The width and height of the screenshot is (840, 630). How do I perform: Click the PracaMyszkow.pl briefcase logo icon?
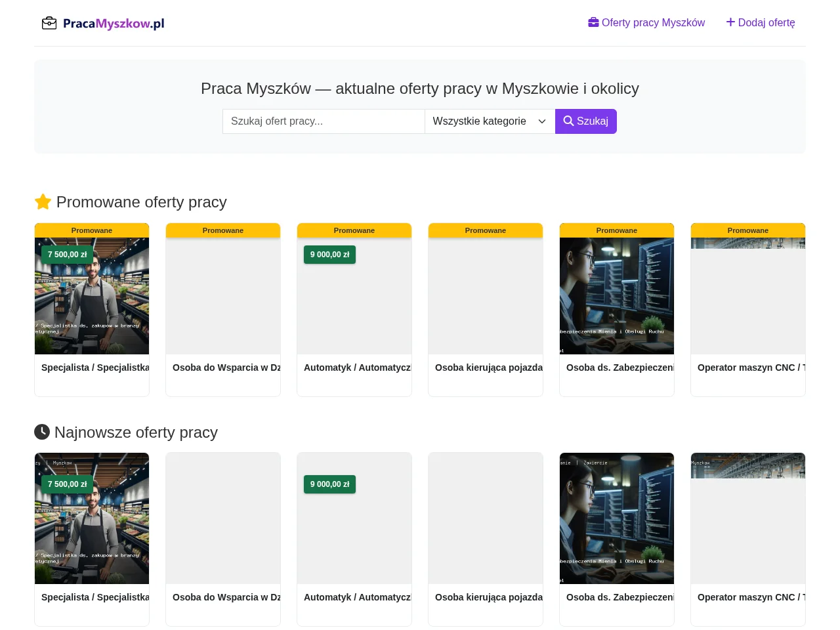pyautogui.click(x=49, y=24)
